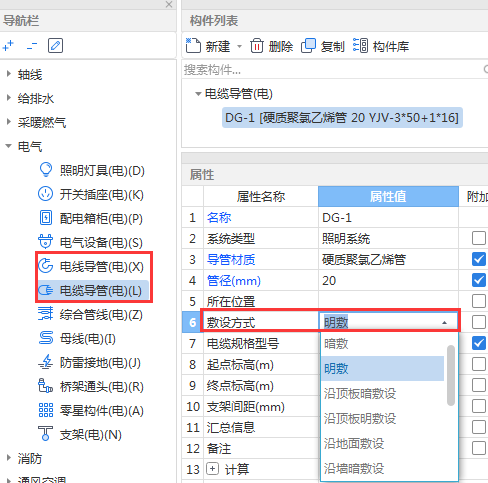Choose 沿顶板明敷设 option
Screen dimensions: 488x483
coord(382,418)
